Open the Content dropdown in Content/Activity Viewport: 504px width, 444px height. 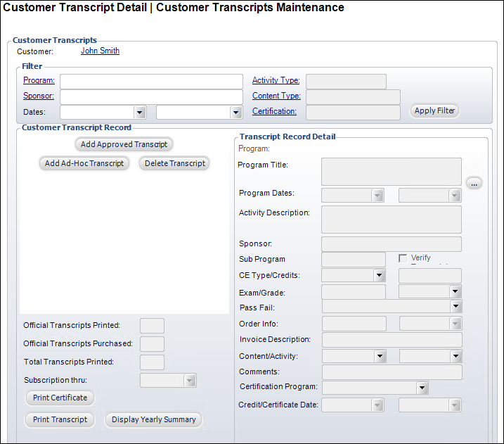click(380, 356)
